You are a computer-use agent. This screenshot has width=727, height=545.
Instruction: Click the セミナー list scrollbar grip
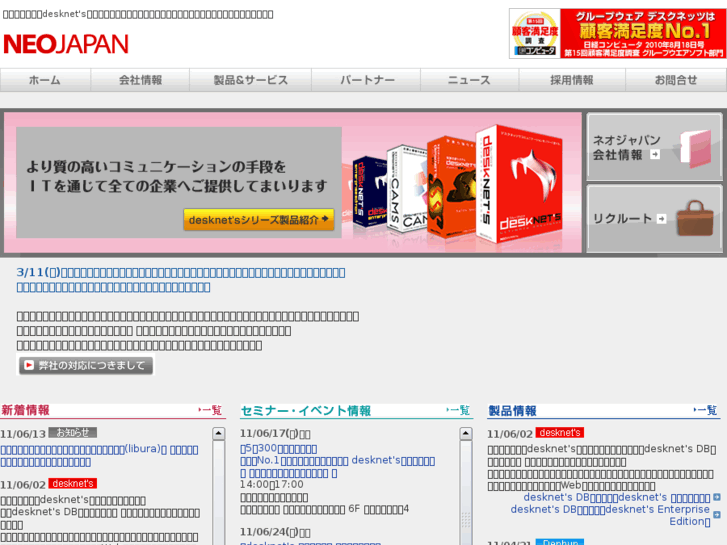point(466,519)
